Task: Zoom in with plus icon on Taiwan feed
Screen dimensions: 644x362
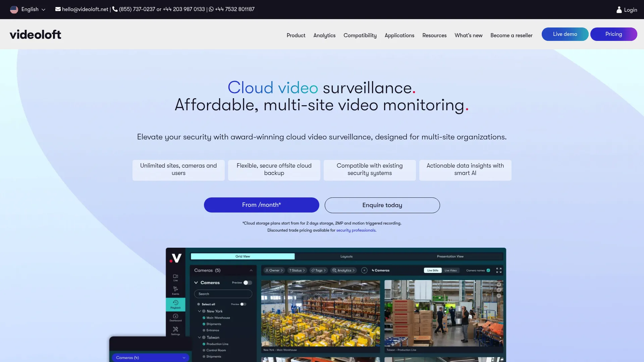Action: point(499,285)
